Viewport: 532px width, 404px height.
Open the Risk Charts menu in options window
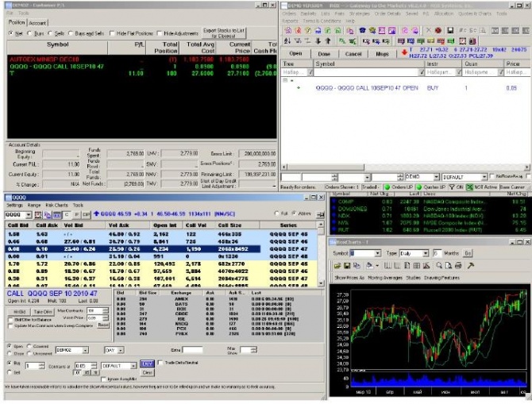click(56, 206)
